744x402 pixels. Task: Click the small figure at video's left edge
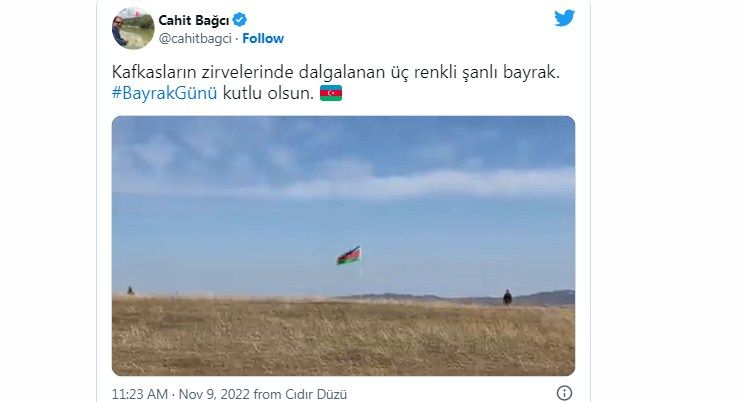pos(130,290)
